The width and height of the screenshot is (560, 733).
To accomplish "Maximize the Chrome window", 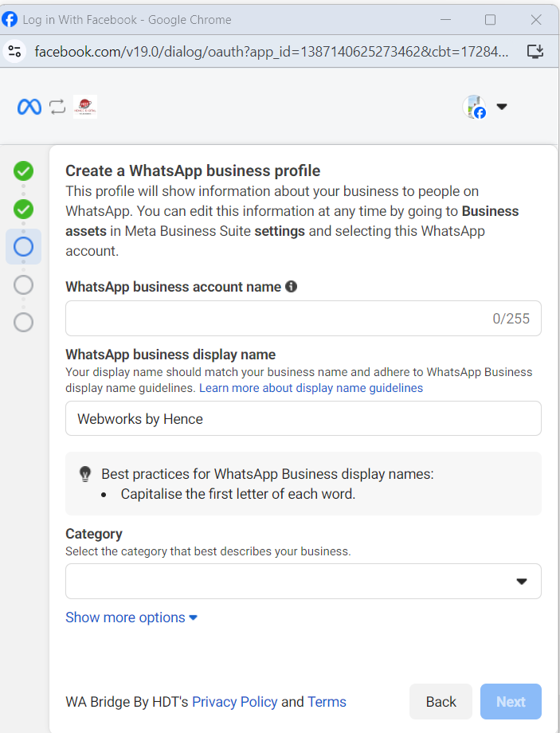I will click(490, 20).
